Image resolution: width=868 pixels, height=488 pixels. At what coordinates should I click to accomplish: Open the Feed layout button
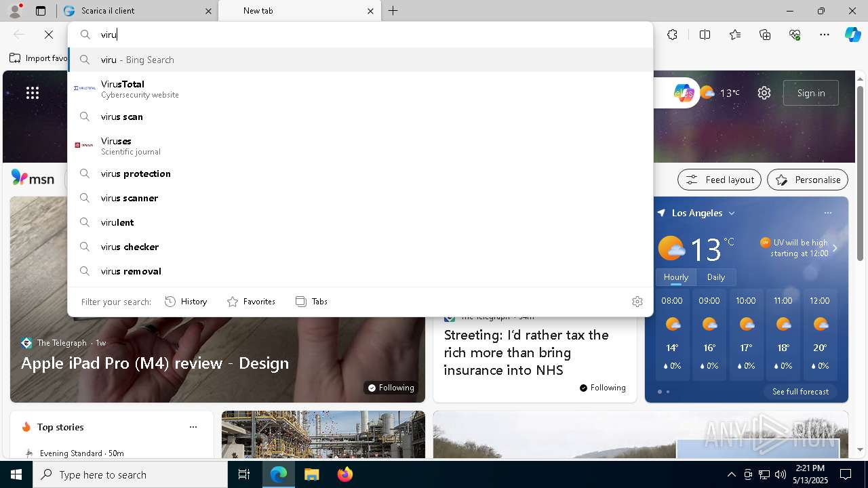click(719, 180)
